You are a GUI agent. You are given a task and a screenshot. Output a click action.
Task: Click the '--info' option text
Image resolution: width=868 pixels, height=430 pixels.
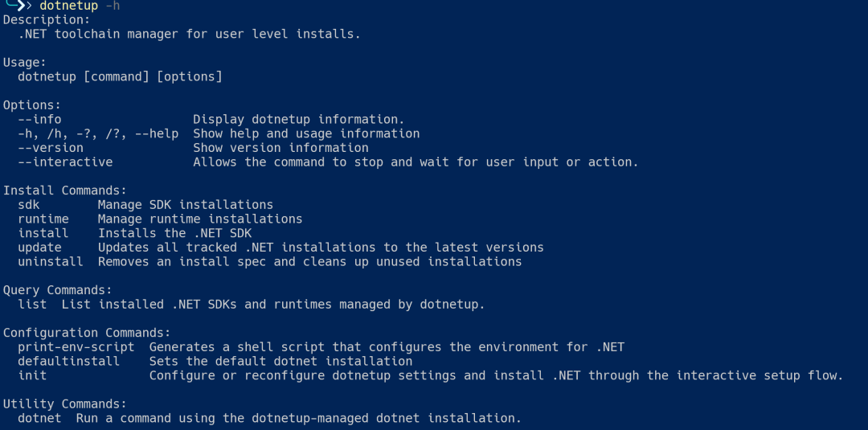[39, 119]
